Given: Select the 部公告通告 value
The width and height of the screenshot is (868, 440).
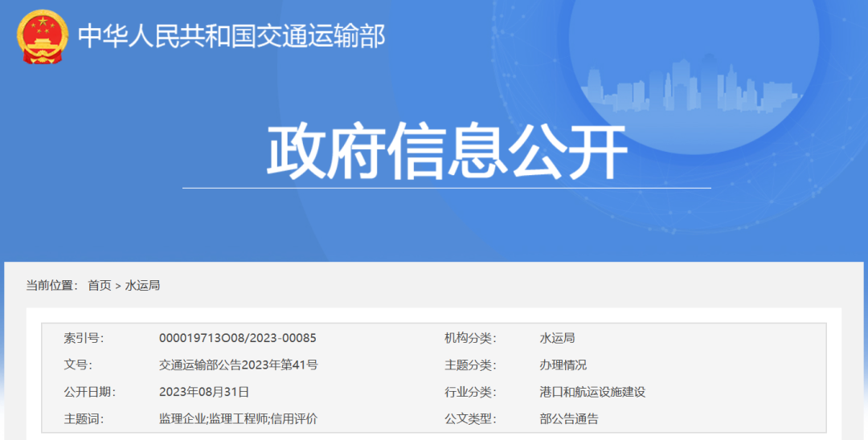Looking at the screenshot, I should 569,419.
